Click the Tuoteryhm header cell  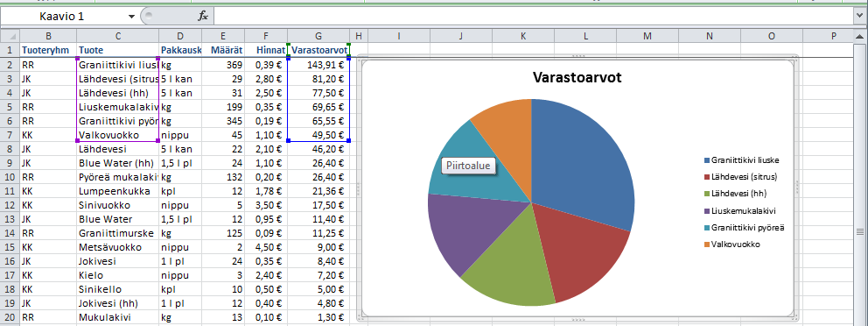coord(48,51)
